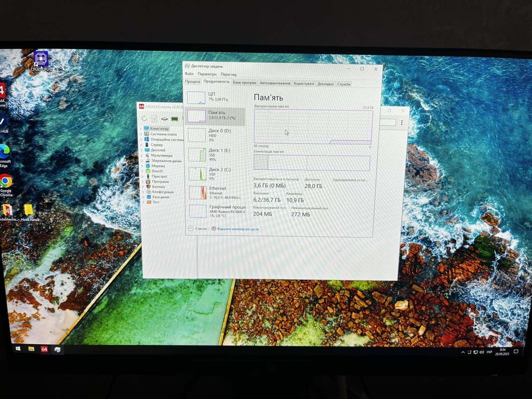Open the Відкрити монітор ресурсів link

point(235,229)
